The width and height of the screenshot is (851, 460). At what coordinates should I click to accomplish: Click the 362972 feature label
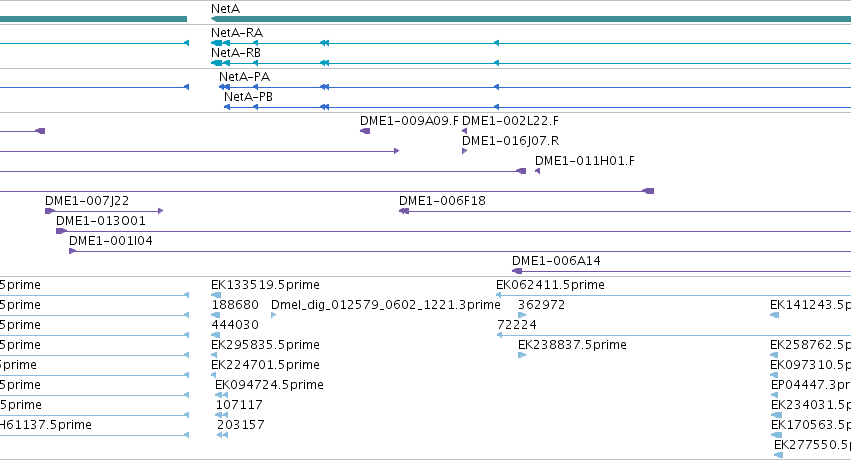541,305
